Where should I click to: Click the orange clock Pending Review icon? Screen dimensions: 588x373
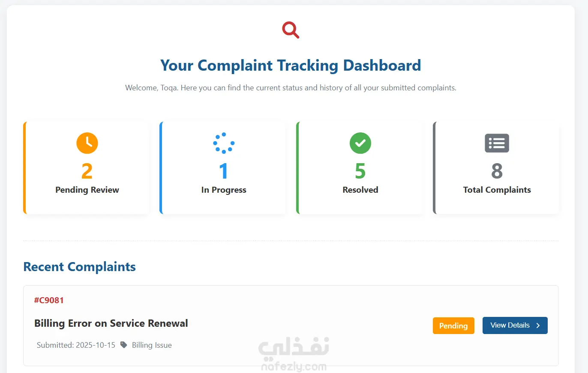coord(87,143)
